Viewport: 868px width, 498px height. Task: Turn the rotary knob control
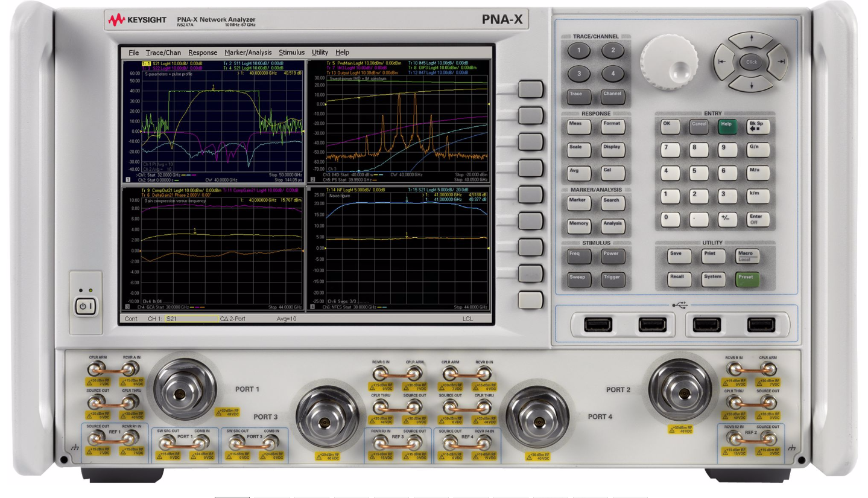click(668, 62)
